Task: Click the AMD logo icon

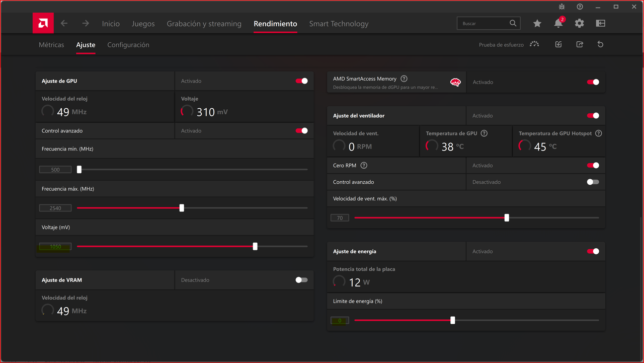Action: (x=43, y=23)
